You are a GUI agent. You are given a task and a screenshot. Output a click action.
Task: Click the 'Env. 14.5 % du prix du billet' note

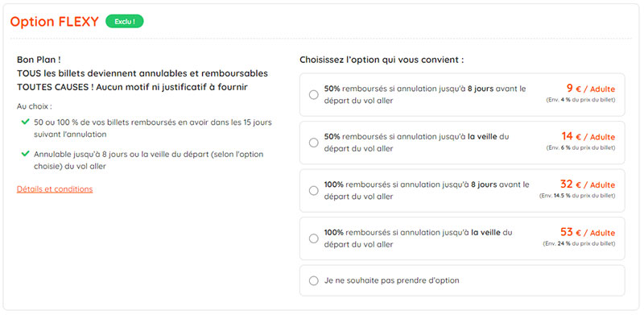[x=577, y=196]
